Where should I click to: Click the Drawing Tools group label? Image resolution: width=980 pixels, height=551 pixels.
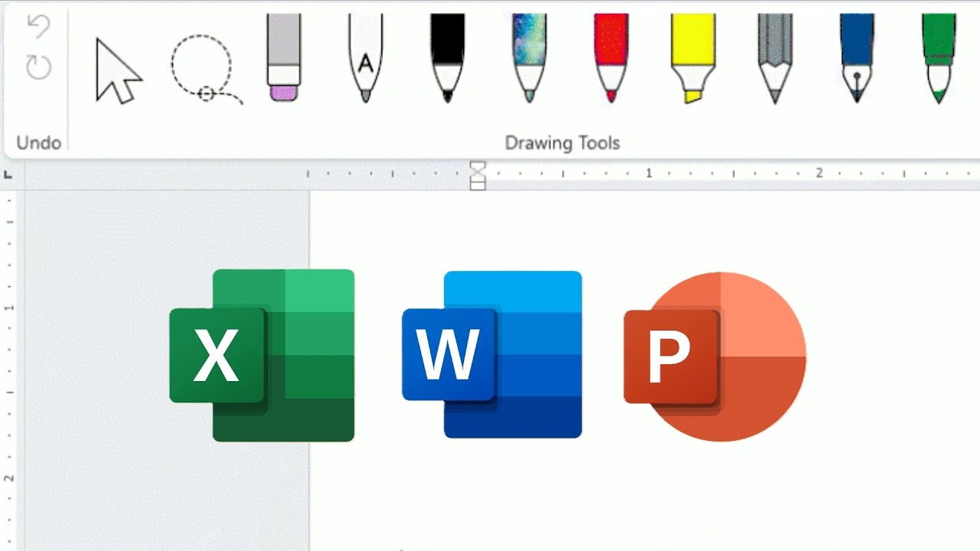563,143
